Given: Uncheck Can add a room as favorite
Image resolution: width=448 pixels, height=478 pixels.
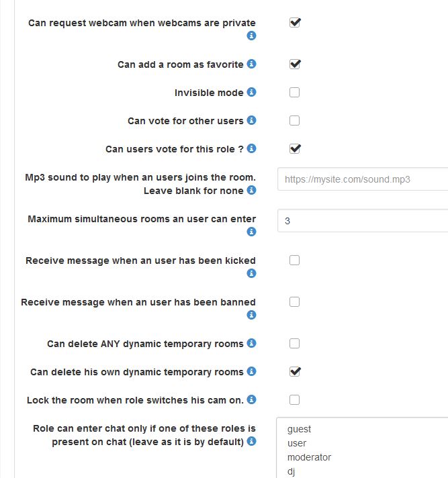Looking at the screenshot, I should pyautogui.click(x=294, y=64).
